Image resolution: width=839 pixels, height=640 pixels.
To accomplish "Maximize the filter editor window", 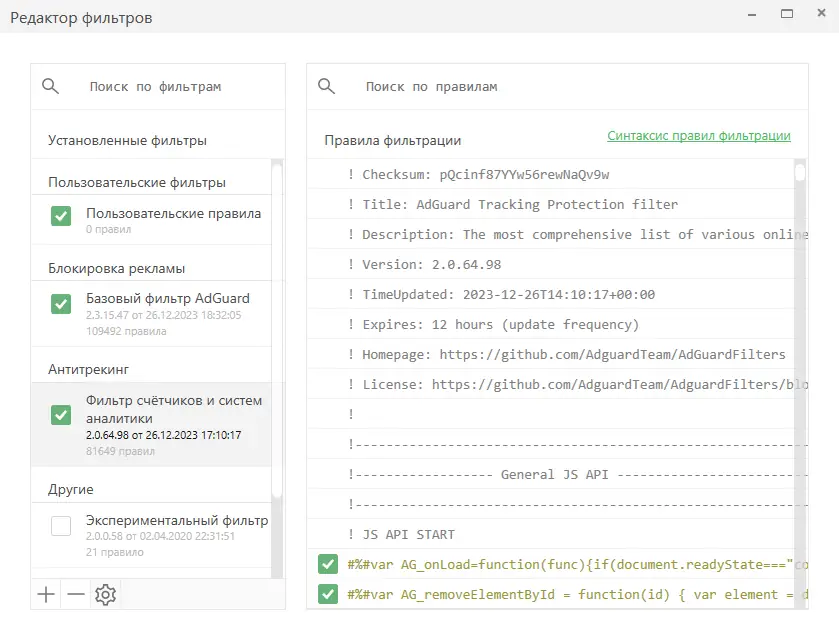I will tap(787, 14).
